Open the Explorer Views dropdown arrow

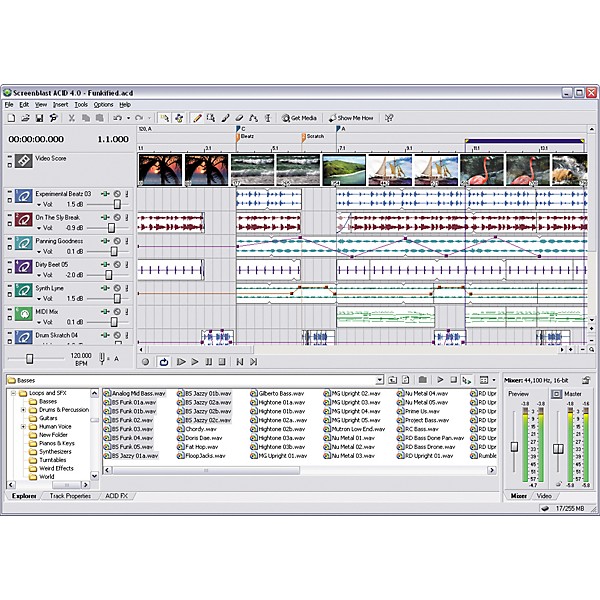coord(494,380)
